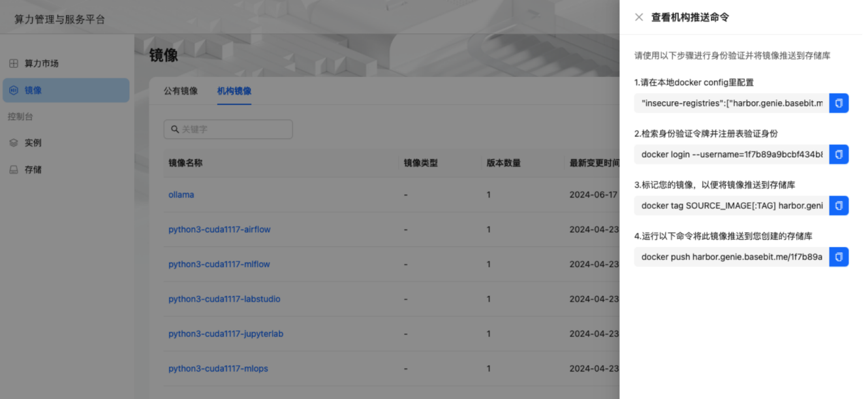Viewport: 868px width, 399px height.
Task: Click the docker push command text field
Action: click(x=731, y=257)
